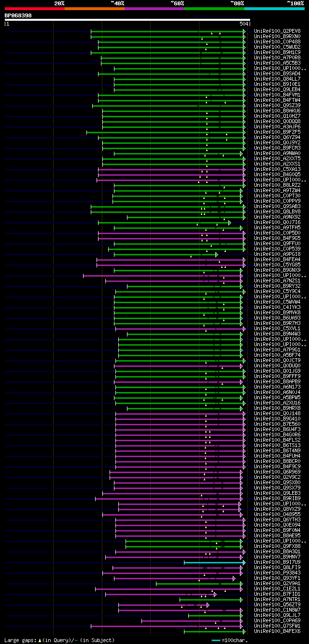Image resolution: width=309 pixels, height=644 pixels.
Task: Open hit UniRef100_Q9FX88
Action: tap(277, 546)
